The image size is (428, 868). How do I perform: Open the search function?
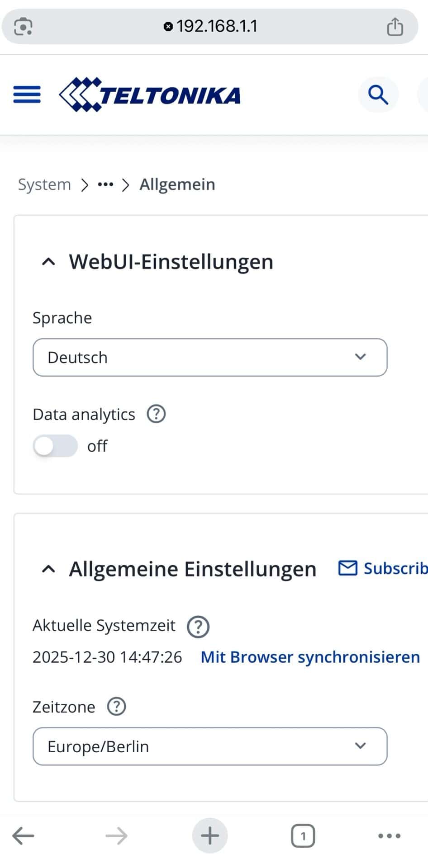(x=378, y=94)
